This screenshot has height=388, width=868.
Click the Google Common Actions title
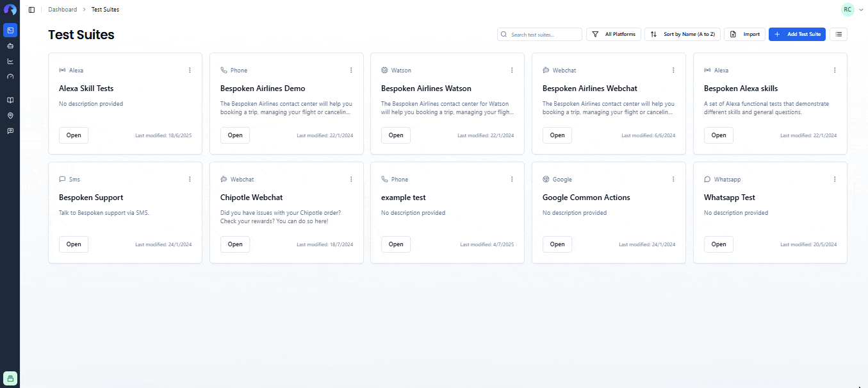pos(586,198)
